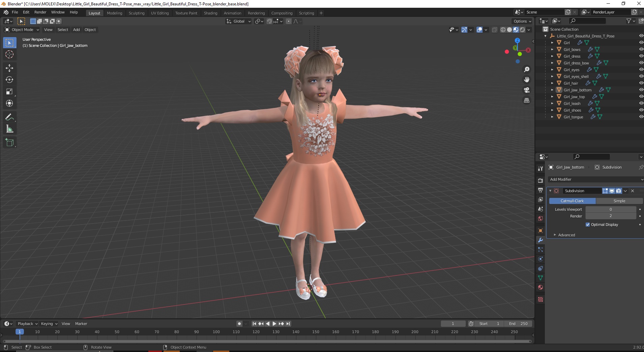Adjust the Levels Viewport value field
The width and height of the screenshot is (644, 352).
(611, 209)
